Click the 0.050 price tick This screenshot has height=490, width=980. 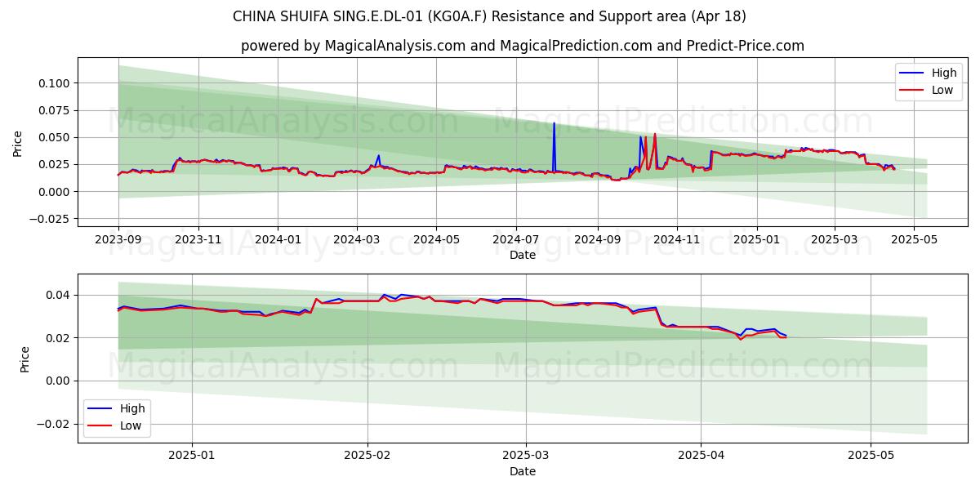pyautogui.click(x=56, y=137)
